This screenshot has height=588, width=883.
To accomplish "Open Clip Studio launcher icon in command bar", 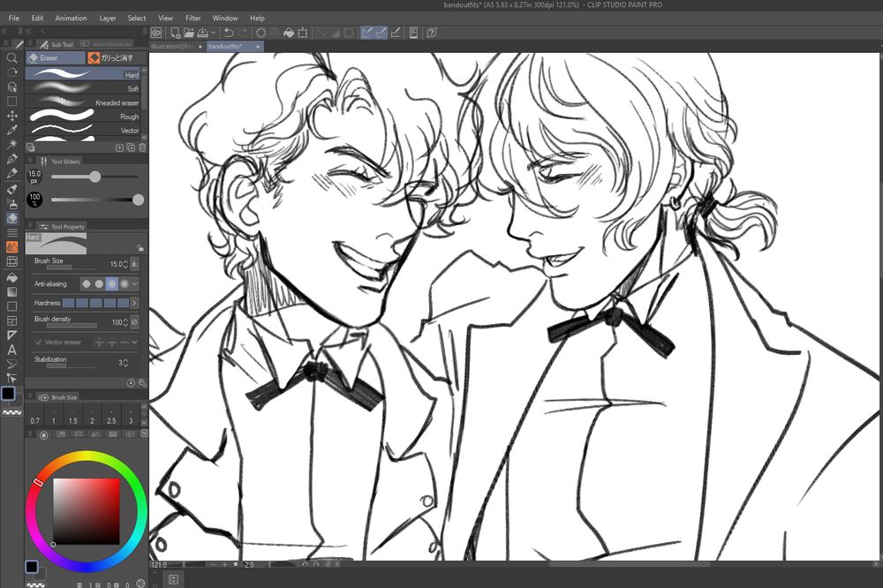I will point(156,33).
